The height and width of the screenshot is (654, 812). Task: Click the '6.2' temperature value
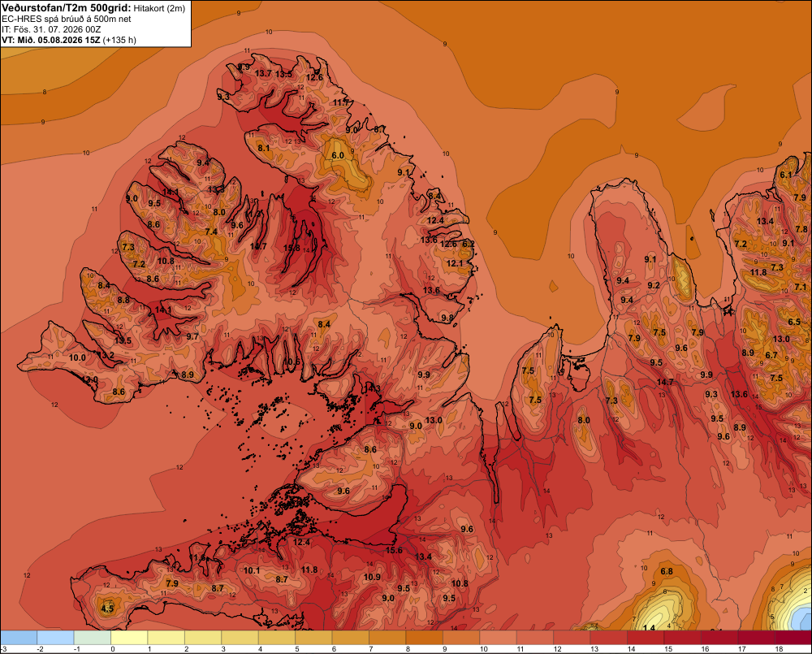(469, 244)
